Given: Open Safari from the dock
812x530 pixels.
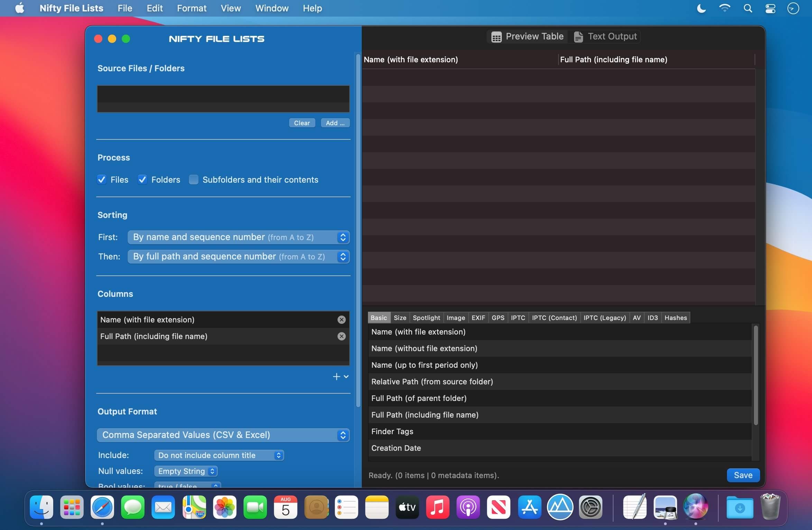Looking at the screenshot, I should [x=102, y=507].
